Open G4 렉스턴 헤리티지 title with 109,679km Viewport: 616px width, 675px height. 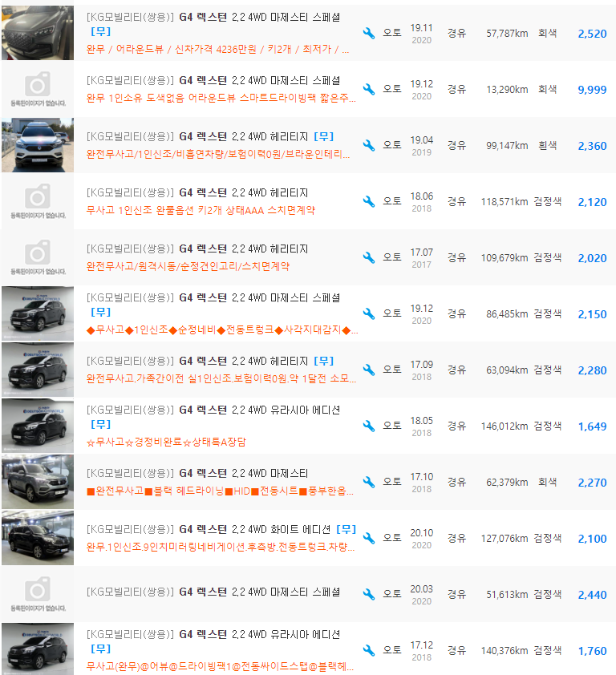pyautogui.click(x=197, y=249)
